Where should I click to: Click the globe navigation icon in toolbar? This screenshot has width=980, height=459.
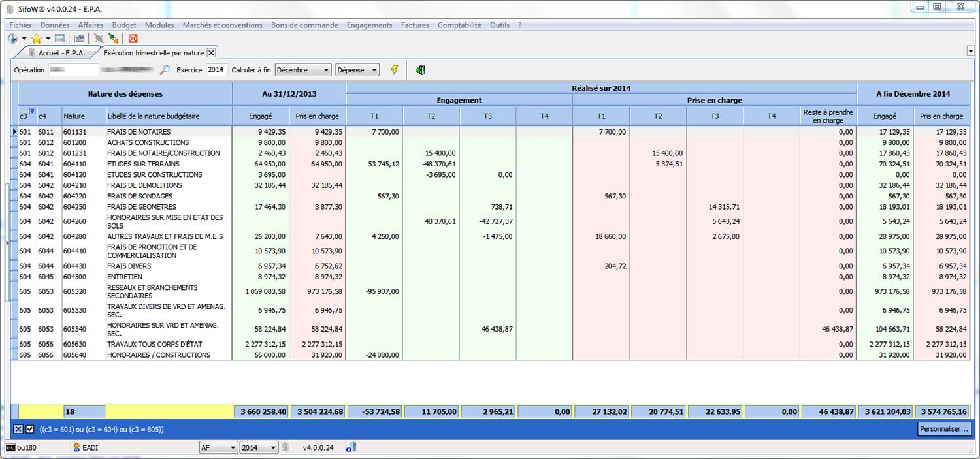12,39
